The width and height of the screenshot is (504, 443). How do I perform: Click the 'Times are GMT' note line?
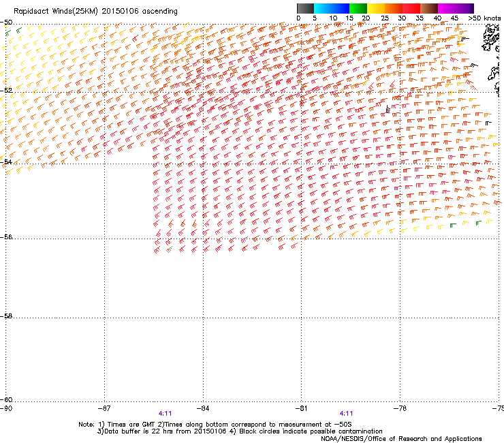(x=215, y=425)
